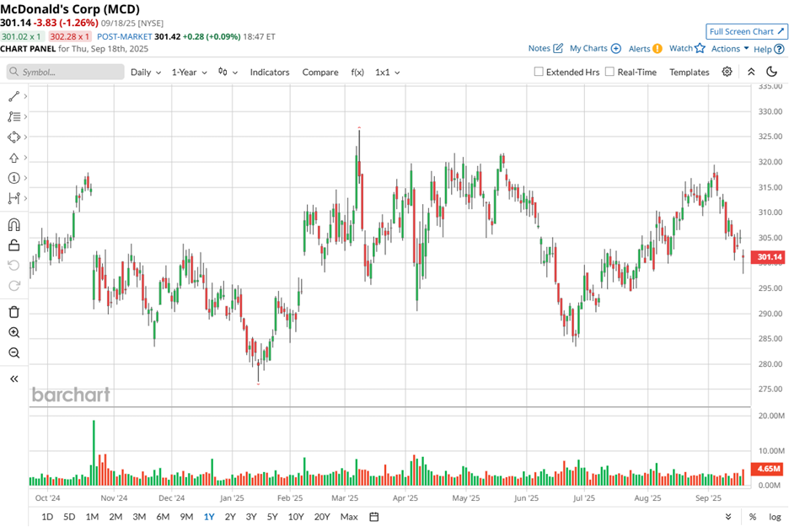The image size is (789, 532).
Task: Select the arrow marker tool
Action: 13,158
